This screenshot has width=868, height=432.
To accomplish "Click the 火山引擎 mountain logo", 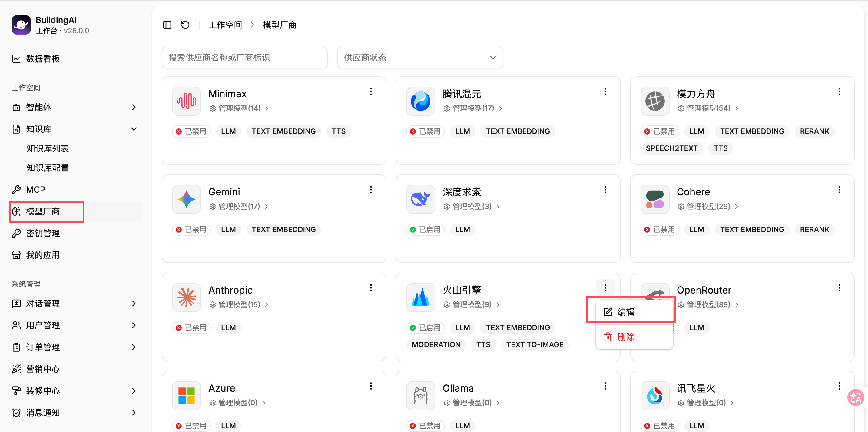I will point(420,297).
